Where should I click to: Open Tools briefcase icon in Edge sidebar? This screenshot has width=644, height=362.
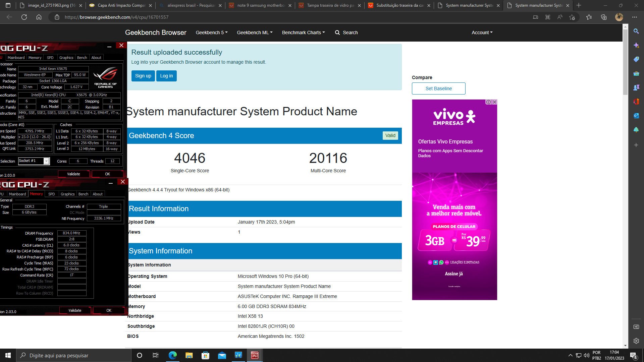coord(636,73)
